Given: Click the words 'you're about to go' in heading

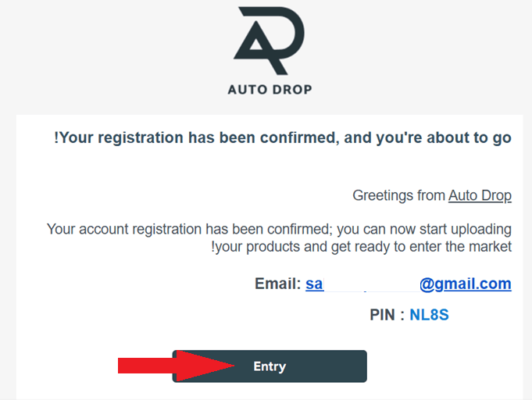Looking at the screenshot, I should click(454, 138).
